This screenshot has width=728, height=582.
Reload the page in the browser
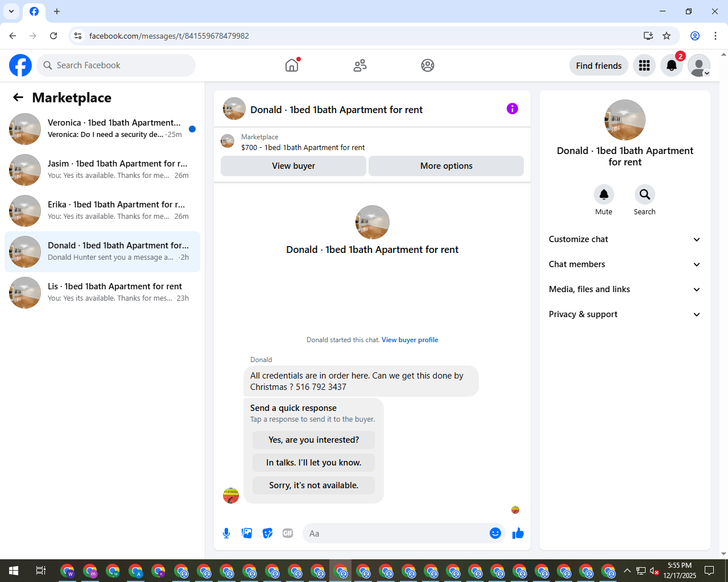(x=53, y=36)
